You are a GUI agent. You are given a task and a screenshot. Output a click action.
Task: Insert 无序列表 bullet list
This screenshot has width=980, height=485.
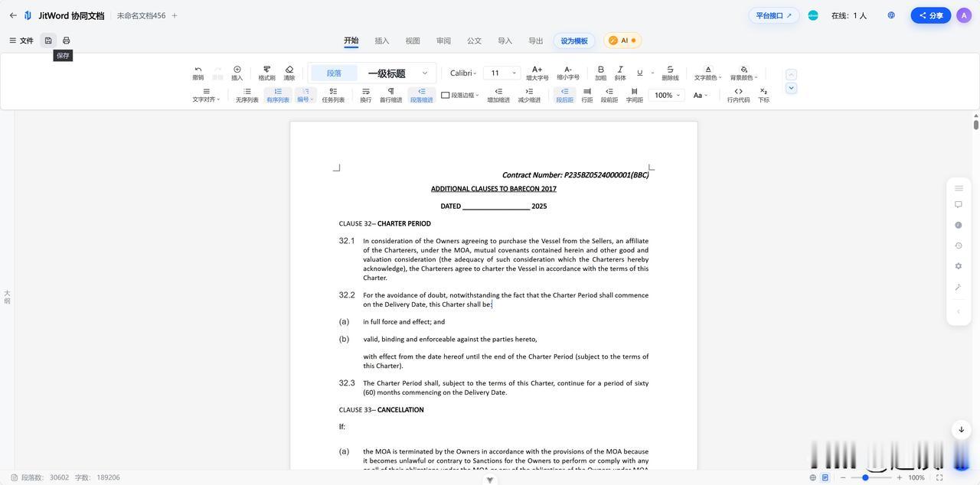[x=247, y=95]
